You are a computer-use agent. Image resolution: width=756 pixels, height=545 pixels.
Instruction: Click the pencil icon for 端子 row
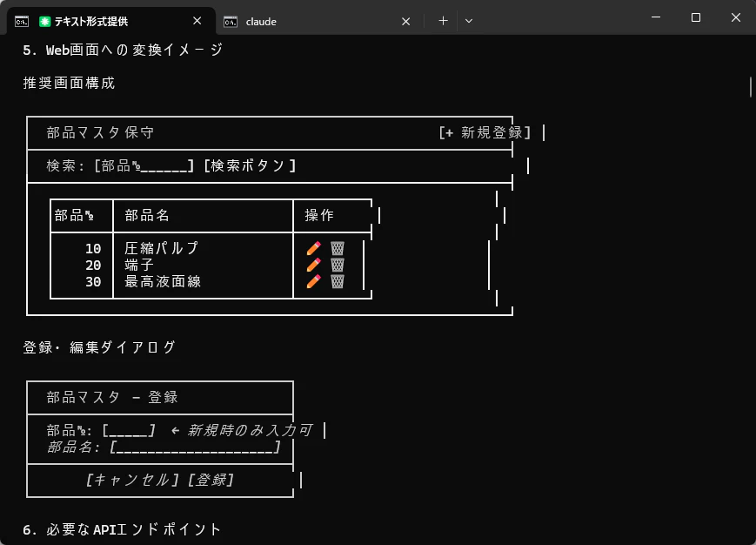coord(313,265)
